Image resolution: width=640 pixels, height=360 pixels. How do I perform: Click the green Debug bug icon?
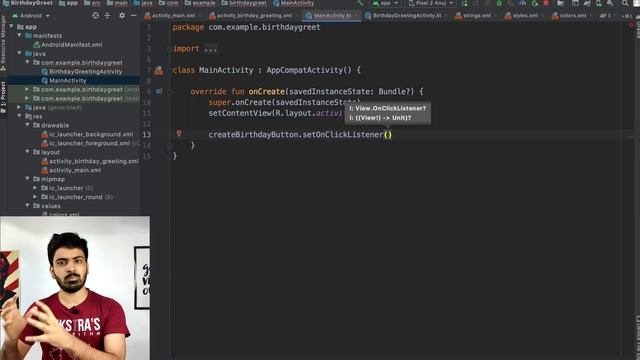(x=499, y=3)
